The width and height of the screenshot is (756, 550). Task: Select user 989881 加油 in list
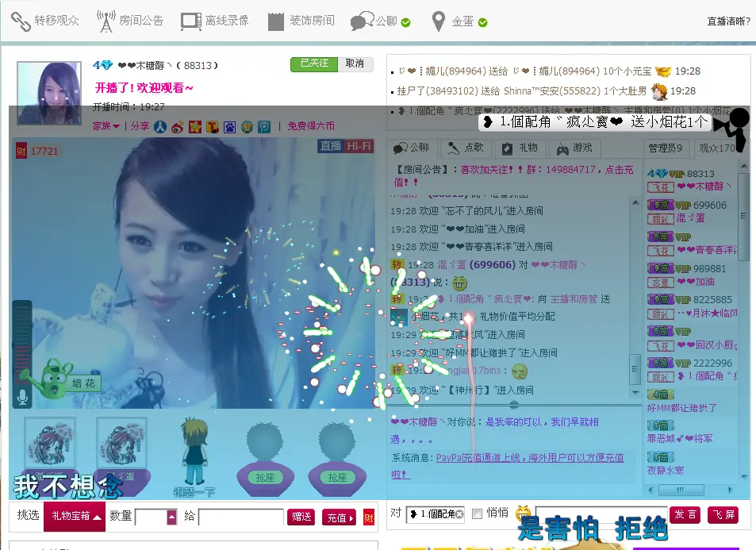pyautogui.click(x=689, y=275)
